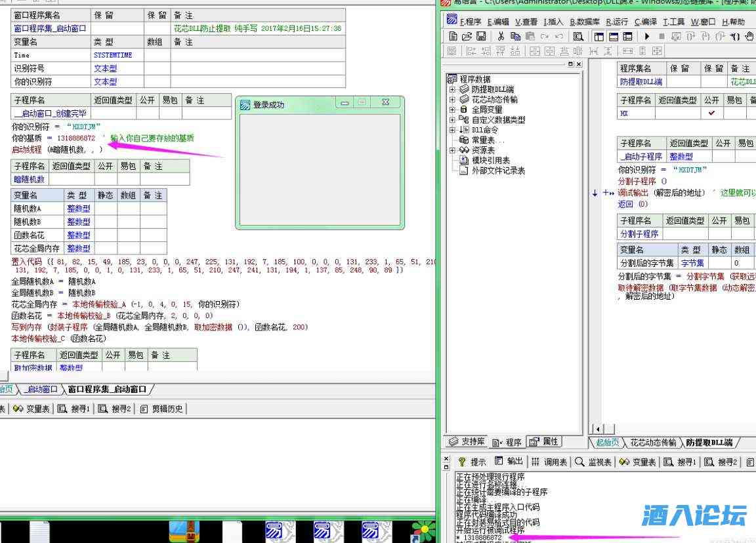This screenshot has width=756, height=543.
Task: Click the New file toolbar icon
Action: [x=452, y=37]
